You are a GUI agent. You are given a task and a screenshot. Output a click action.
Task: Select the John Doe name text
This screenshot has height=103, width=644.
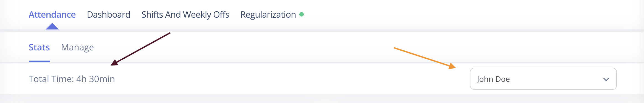tap(493, 79)
